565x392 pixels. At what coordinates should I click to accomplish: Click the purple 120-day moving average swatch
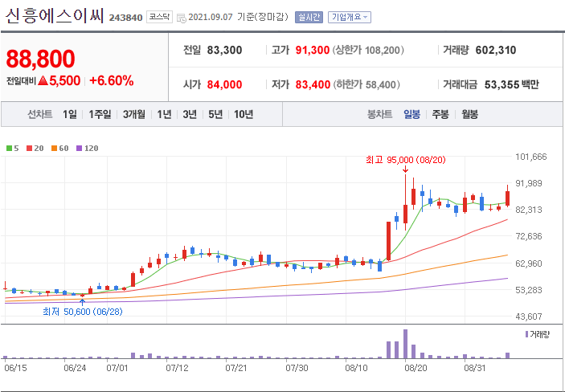click(80, 149)
